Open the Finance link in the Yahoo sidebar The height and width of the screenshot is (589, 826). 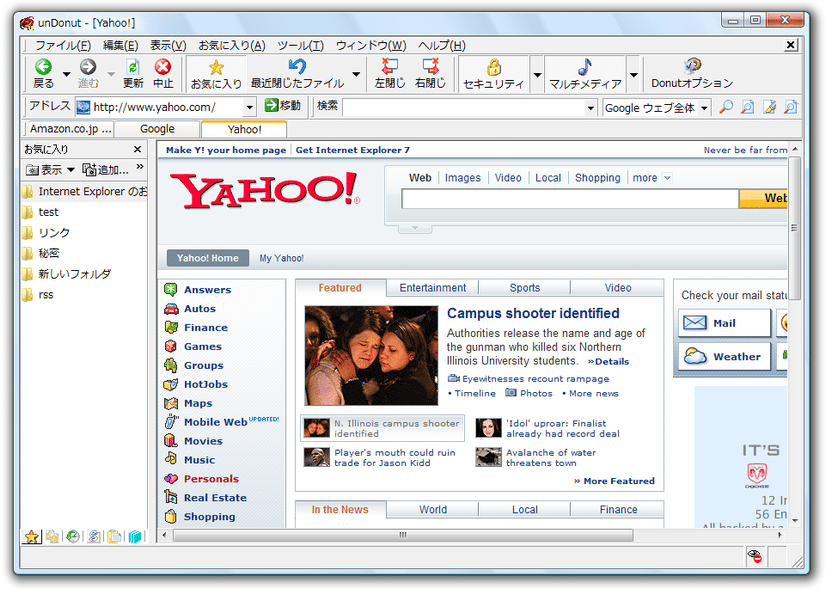click(205, 328)
